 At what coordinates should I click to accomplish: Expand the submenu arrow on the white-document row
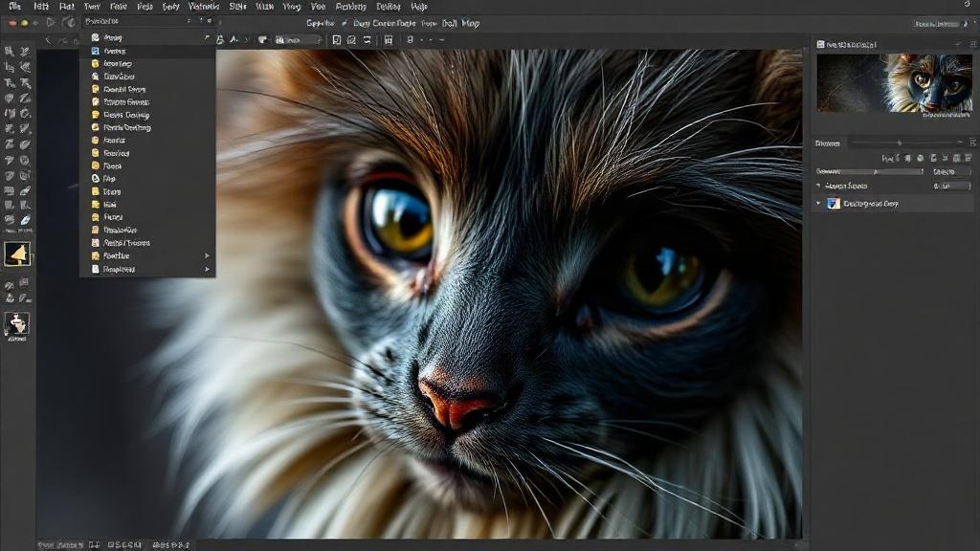point(207,269)
